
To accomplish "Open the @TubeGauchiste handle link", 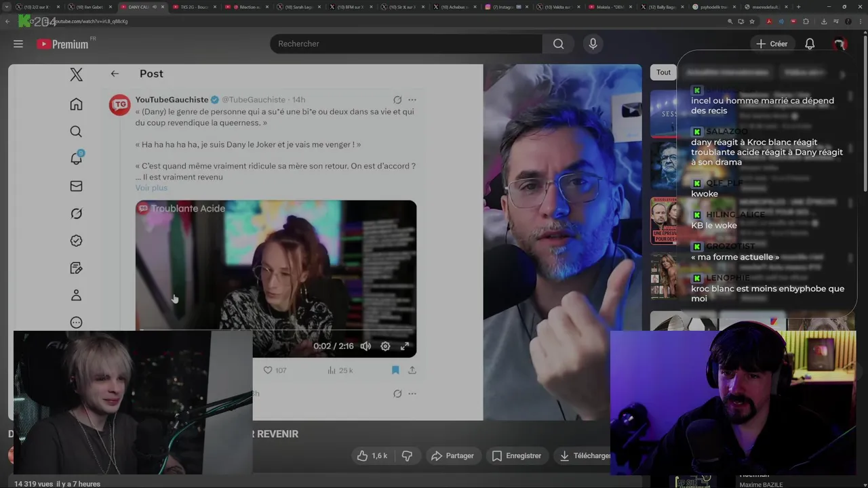I will point(254,100).
